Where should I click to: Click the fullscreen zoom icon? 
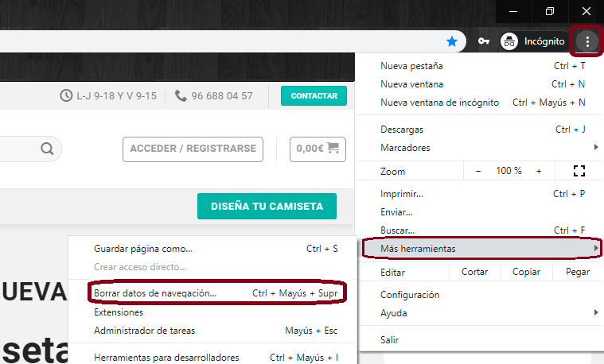click(579, 171)
